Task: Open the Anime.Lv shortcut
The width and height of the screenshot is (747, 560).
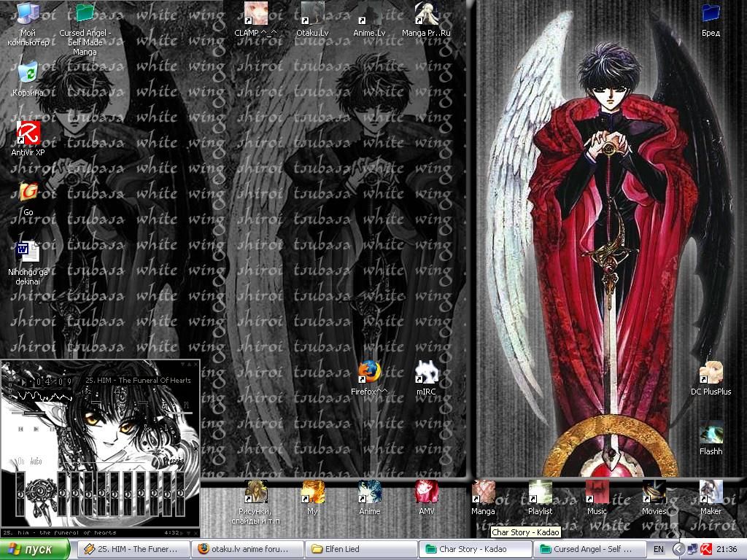Action: coord(369,19)
